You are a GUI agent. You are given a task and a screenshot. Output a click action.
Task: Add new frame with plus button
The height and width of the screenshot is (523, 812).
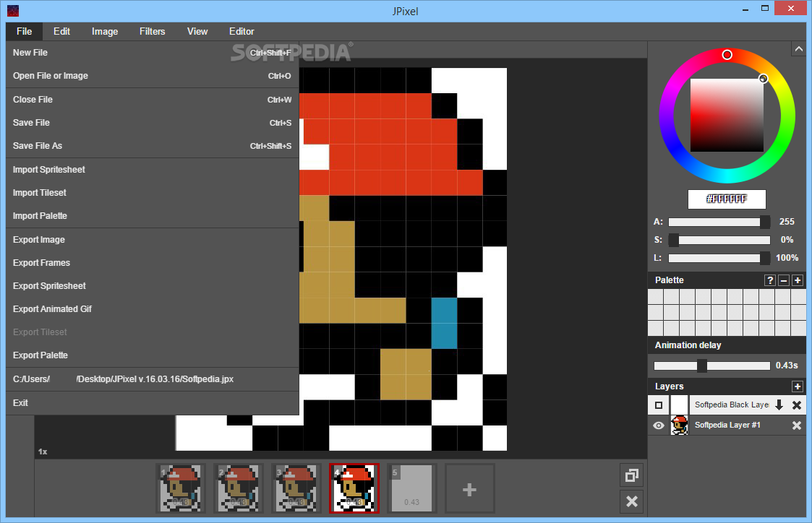point(470,488)
